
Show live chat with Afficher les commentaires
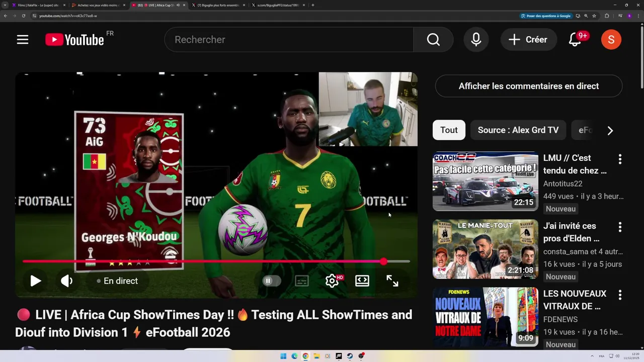(529, 86)
